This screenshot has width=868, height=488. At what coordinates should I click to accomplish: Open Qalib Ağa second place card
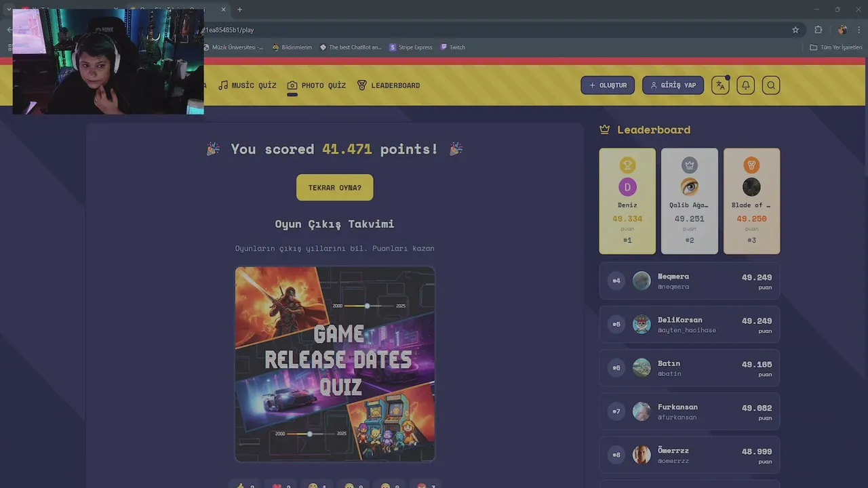point(690,201)
